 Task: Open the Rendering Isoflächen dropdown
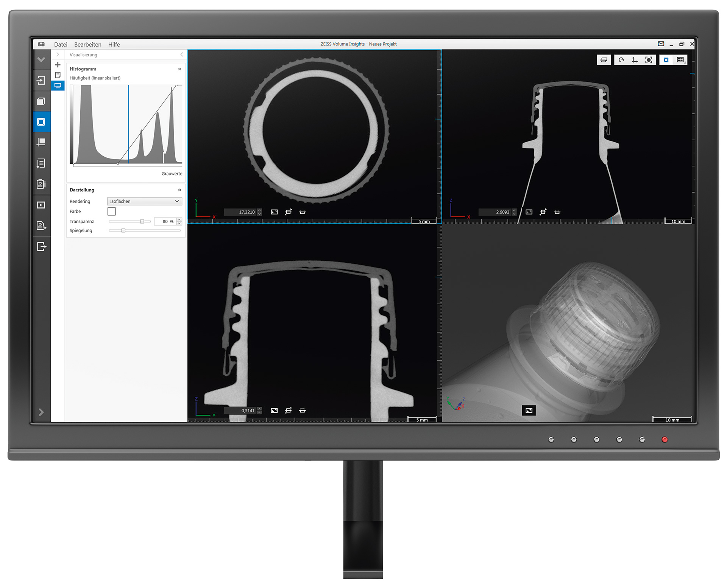click(x=144, y=201)
